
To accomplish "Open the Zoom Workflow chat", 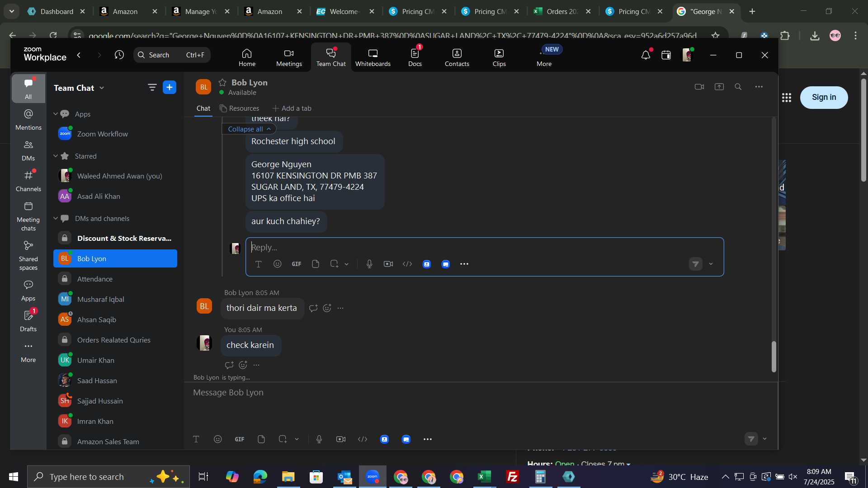I will click(115, 134).
